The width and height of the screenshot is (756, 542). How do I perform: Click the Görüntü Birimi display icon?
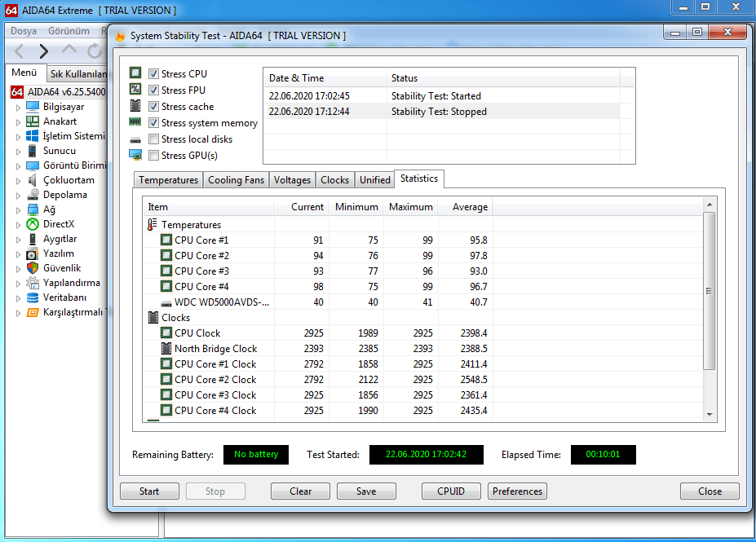point(33,165)
